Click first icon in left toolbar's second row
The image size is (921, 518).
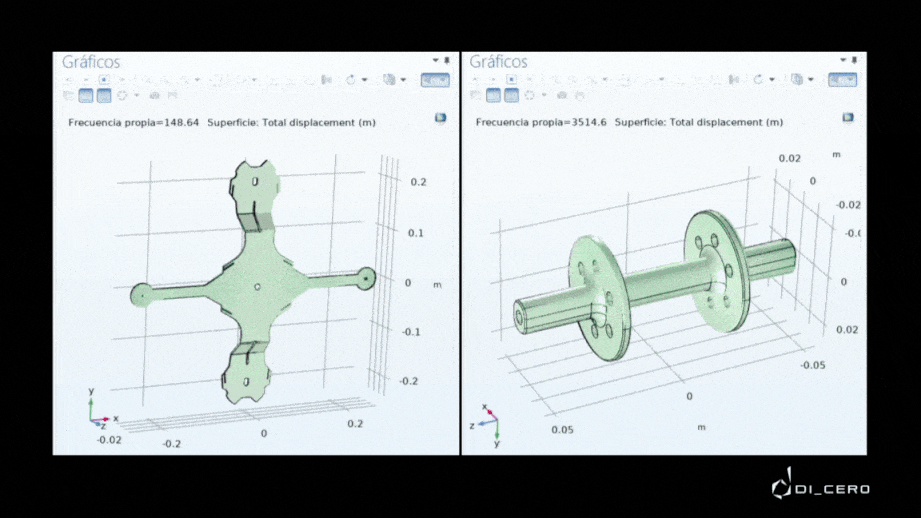[x=68, y=95]
